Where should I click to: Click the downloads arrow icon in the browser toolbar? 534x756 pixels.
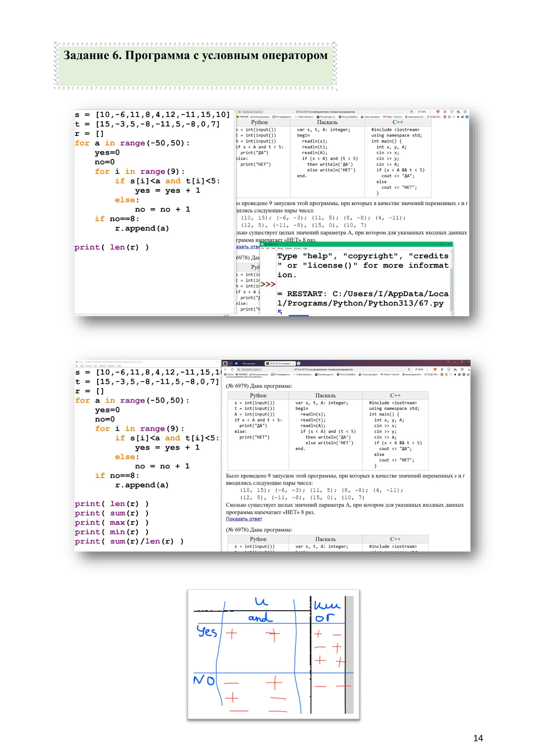click(x=469, y=369)
